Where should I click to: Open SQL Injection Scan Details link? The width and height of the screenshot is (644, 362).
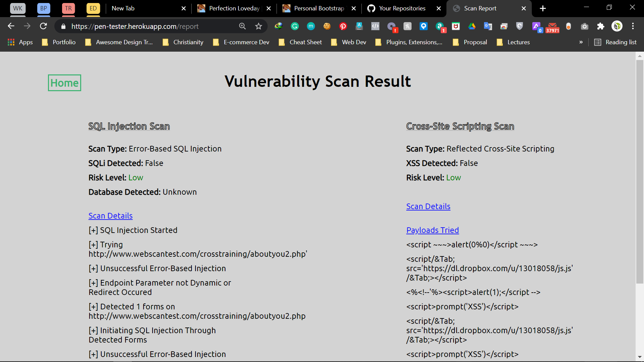[110, 216]
